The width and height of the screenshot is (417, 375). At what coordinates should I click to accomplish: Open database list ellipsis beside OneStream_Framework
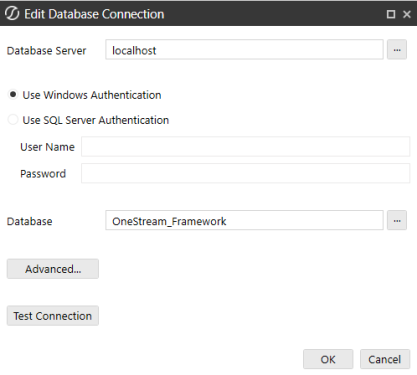[x=397, y=220]
